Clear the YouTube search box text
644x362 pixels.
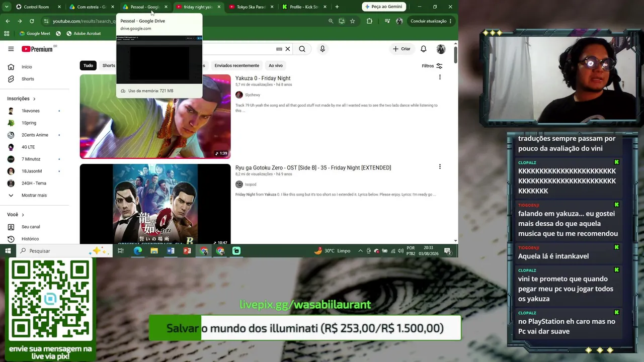288,49
